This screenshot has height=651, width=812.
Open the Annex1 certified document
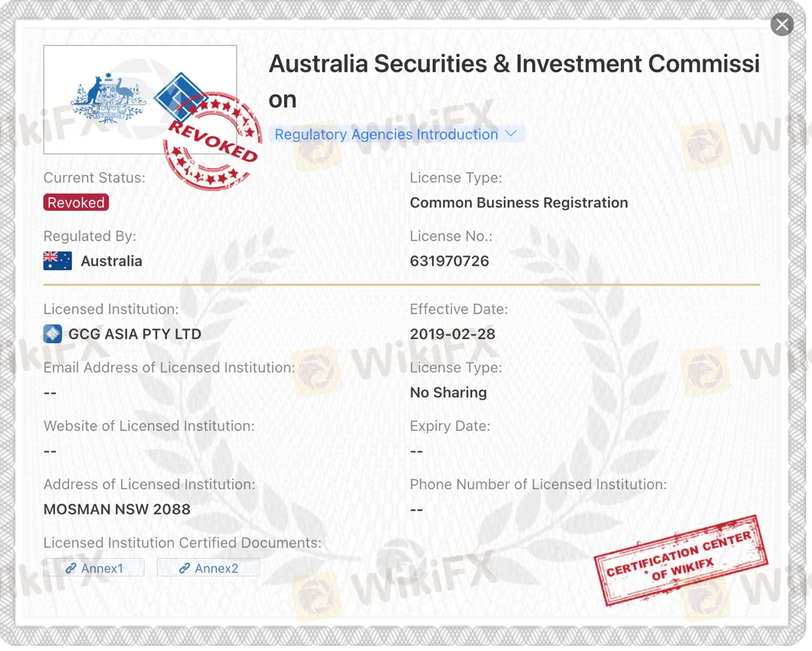point(102,568)
